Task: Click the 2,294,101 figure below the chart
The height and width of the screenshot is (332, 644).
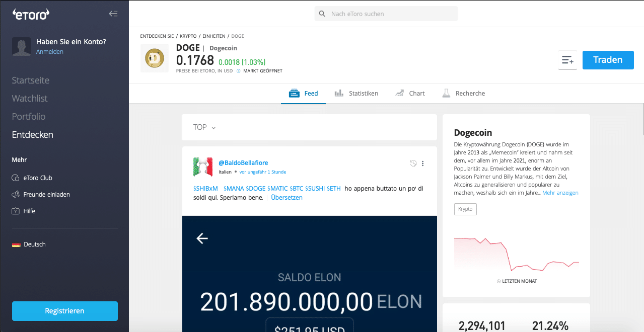Action: [482, 326]
